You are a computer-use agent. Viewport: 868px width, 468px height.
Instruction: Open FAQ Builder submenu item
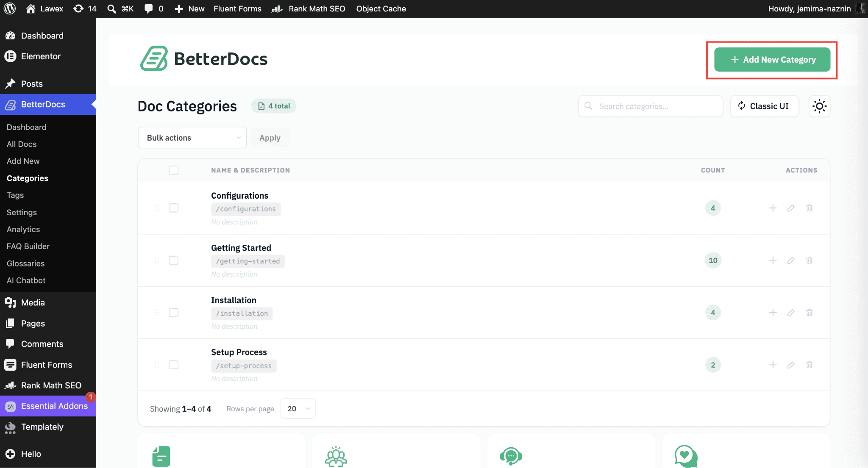[28, 246]
